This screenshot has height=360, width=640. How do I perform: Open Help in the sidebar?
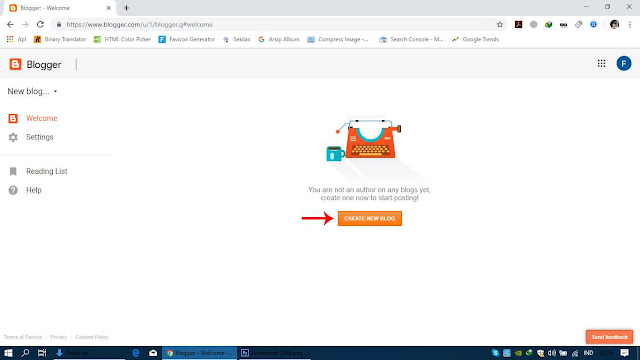point(34,190)
